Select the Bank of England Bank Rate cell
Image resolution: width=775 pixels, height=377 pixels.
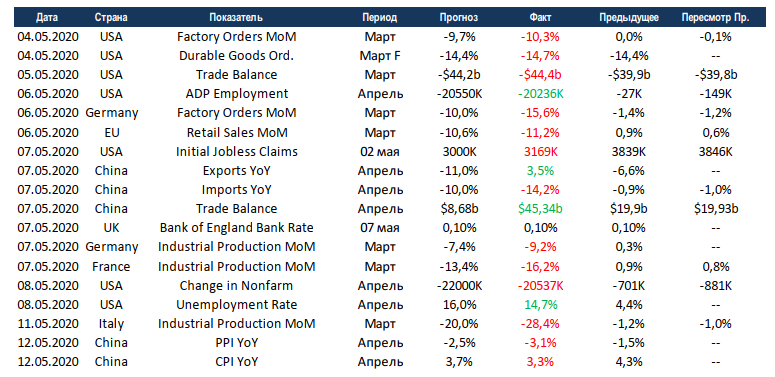[x=237, y=228]
